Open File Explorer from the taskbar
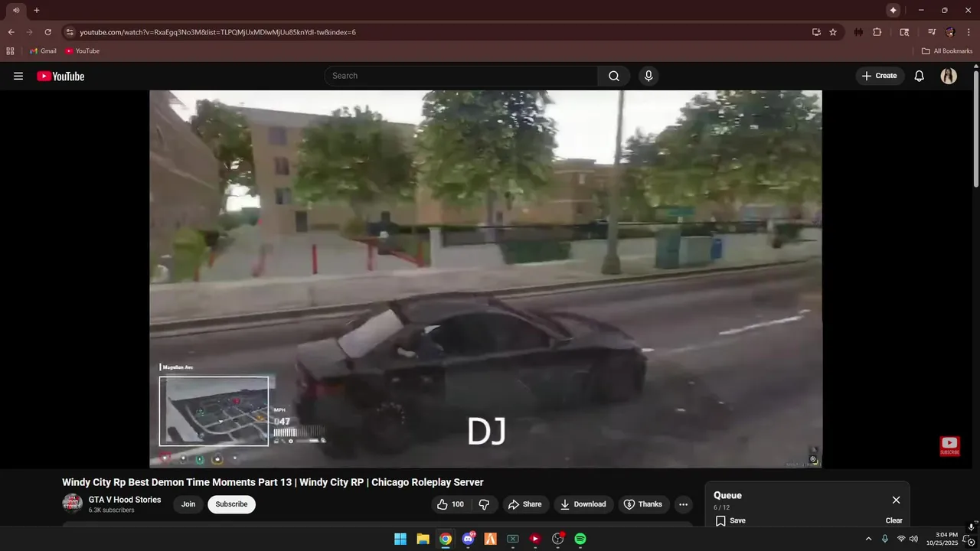This screenshot has width=980, height=551. pyautogui.click(x=423, y=539)
